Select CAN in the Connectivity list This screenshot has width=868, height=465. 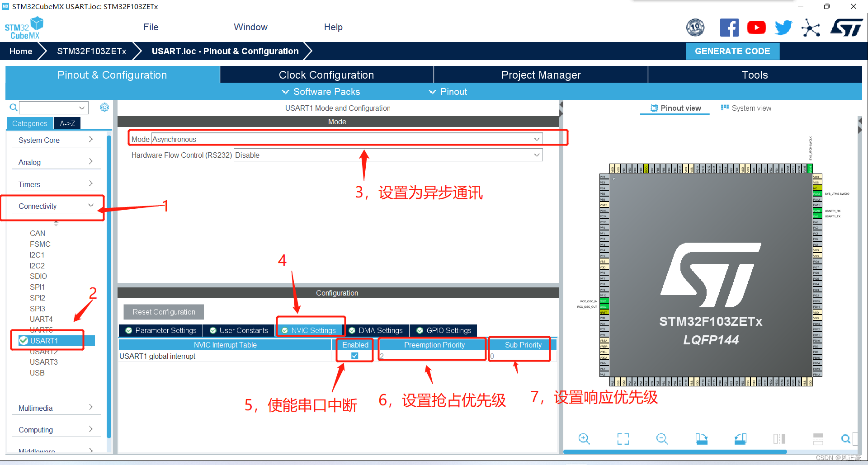pos(38,233)
